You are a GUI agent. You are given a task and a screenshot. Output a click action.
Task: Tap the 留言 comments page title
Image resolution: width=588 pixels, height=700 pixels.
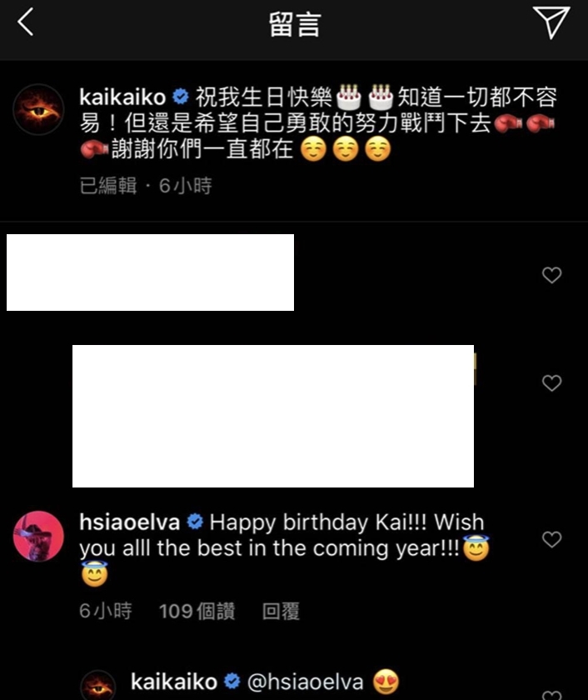click(295, 24)
